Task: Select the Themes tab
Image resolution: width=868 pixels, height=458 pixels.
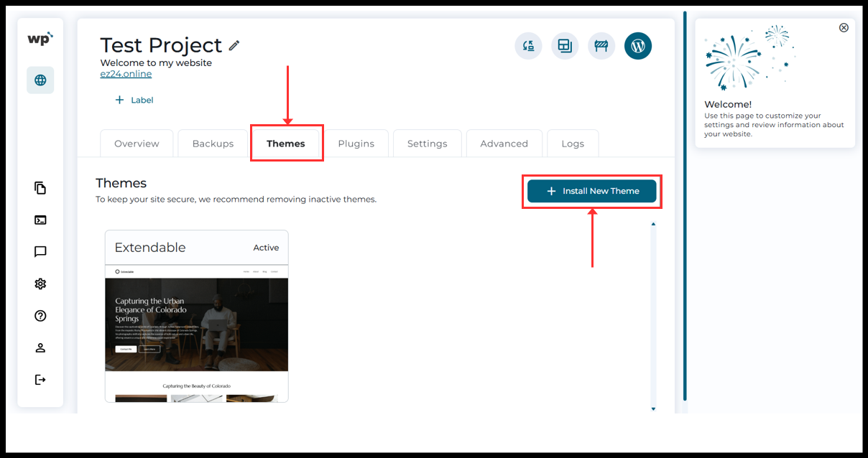Action: (x=286, y=144)
